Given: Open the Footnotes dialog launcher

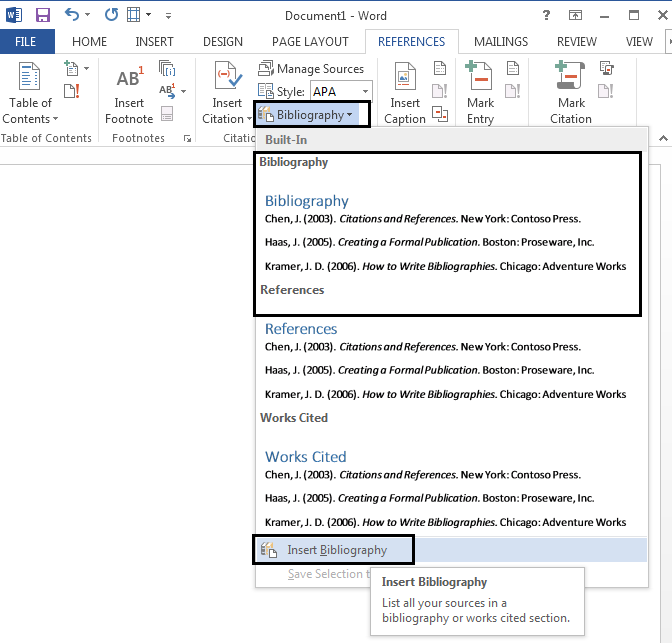Looking at the screenshot, I should pyautogui.click(x=187, y=138).
